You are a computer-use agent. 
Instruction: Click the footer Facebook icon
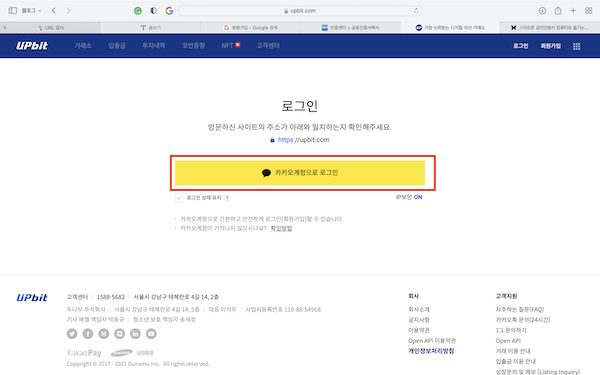(88, 334)
